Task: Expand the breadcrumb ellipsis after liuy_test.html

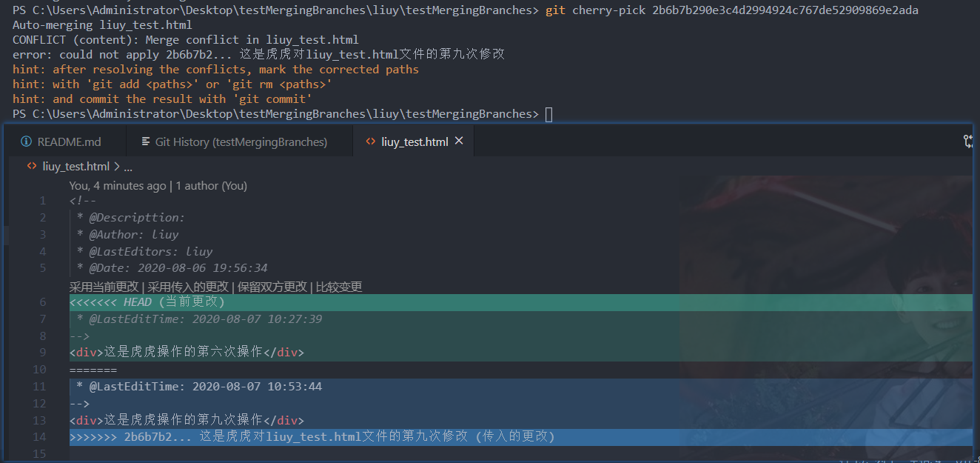Action: [127, 167]
